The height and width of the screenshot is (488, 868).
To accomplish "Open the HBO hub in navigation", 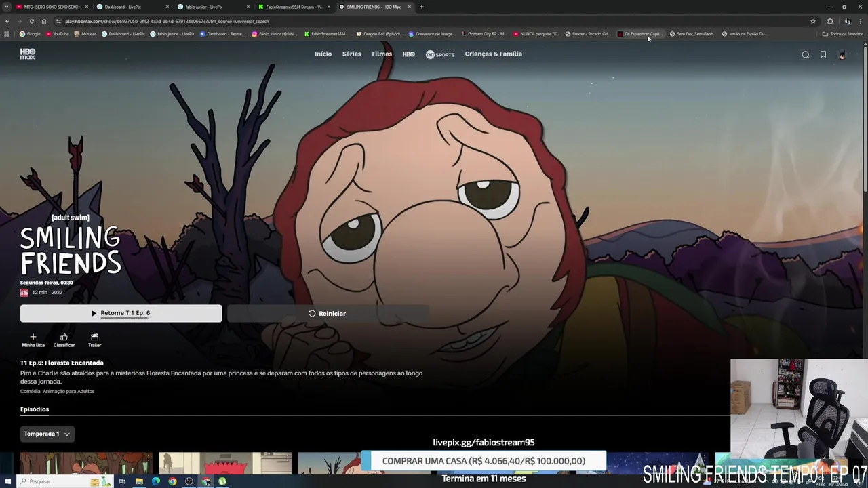I will coord(408,54).
